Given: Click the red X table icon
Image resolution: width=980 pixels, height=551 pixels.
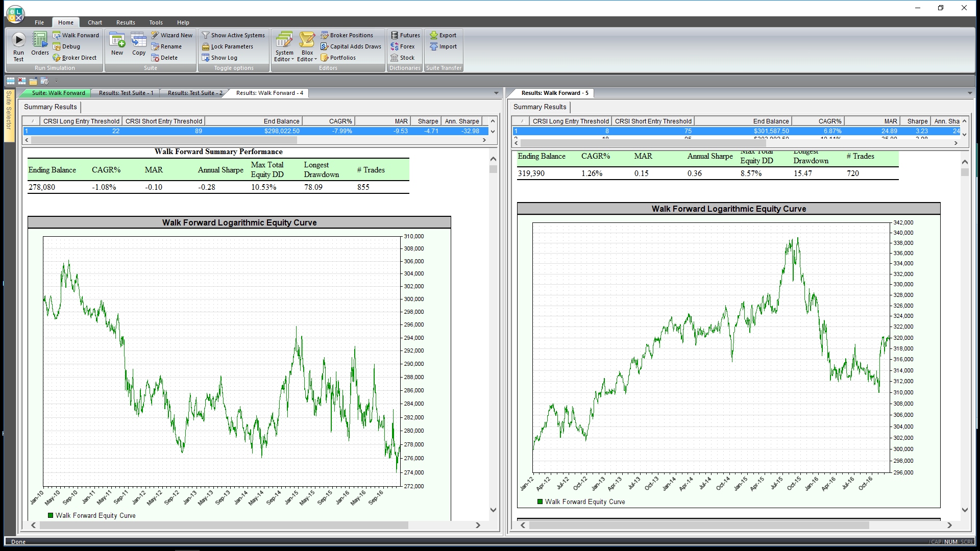Looking at the screenshot, I should [x=21, y=81].
